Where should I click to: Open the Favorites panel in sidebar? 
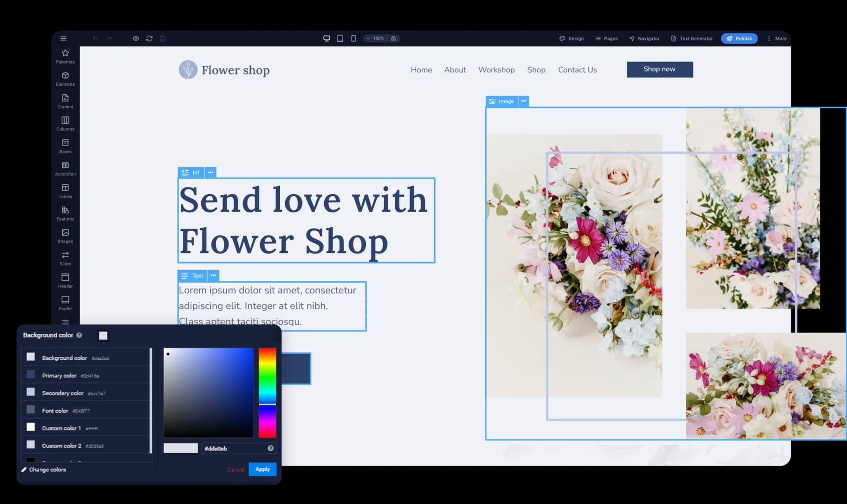pos(65,56)
